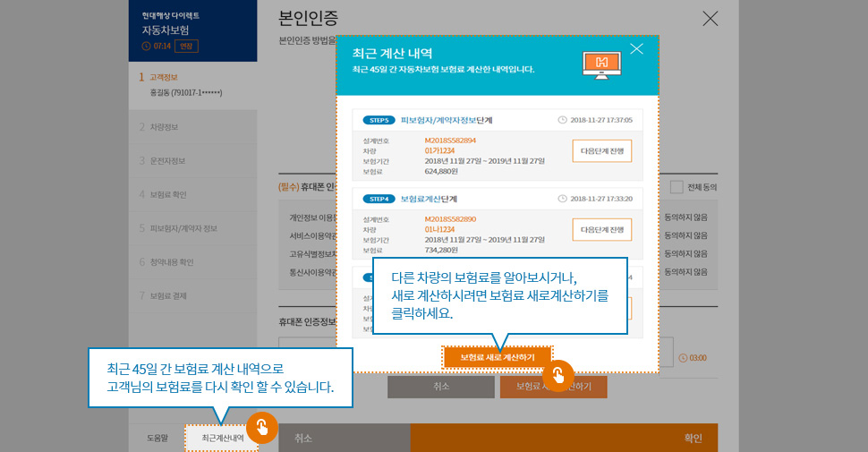
Task: Close the 최근 계산 내역 popup
Action: coord(636,48)
